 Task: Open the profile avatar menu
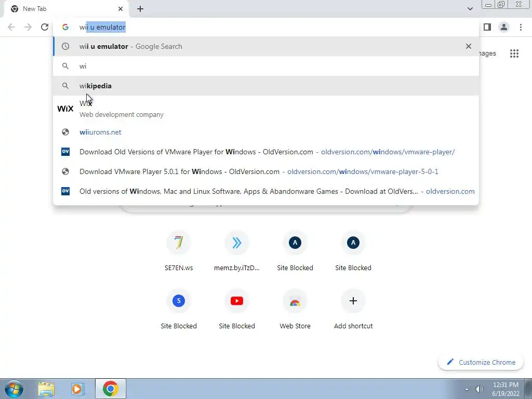click(x=504, y=27)
